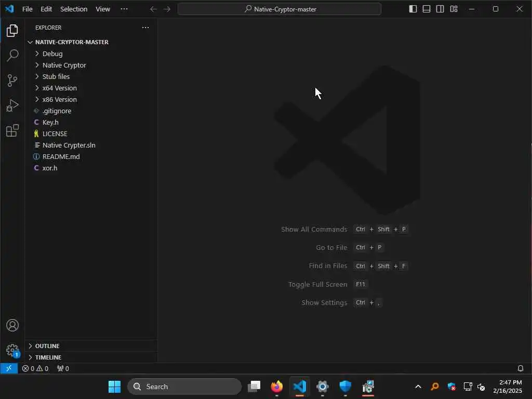Image resolution: width=532 pixels, height=399 pixels.
Task: Click the Visual Studio Code taskbar icon
Action: 300,387
